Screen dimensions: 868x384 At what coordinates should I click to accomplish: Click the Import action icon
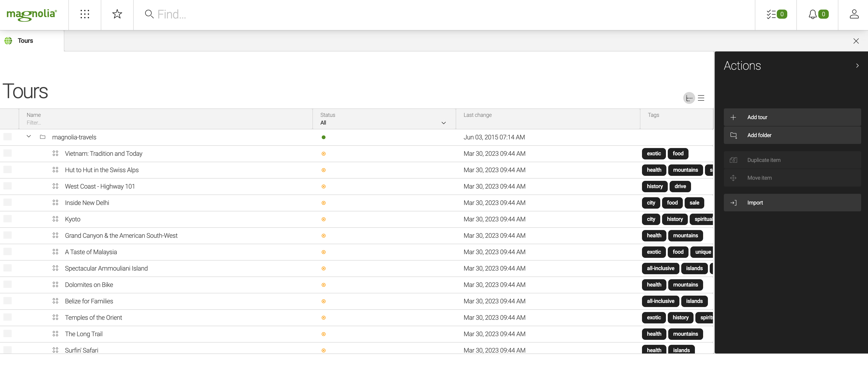pos(733,203)
